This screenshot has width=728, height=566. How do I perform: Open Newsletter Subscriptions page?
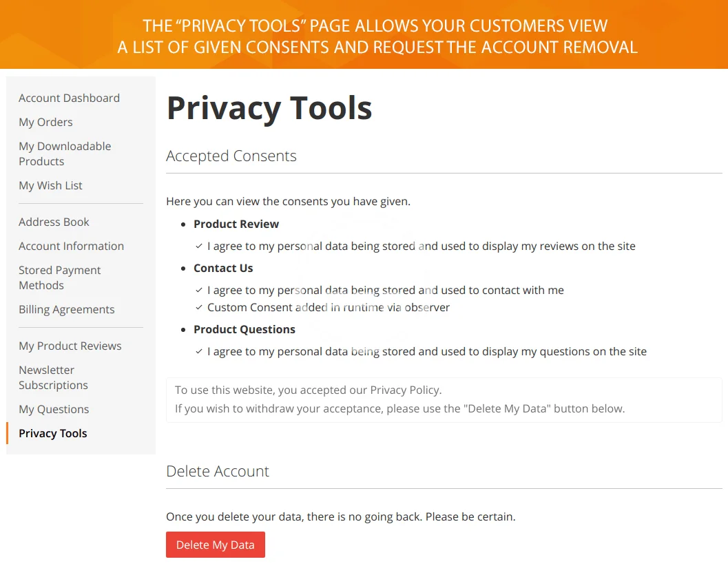pyautogui.click(x=54, y=377)
